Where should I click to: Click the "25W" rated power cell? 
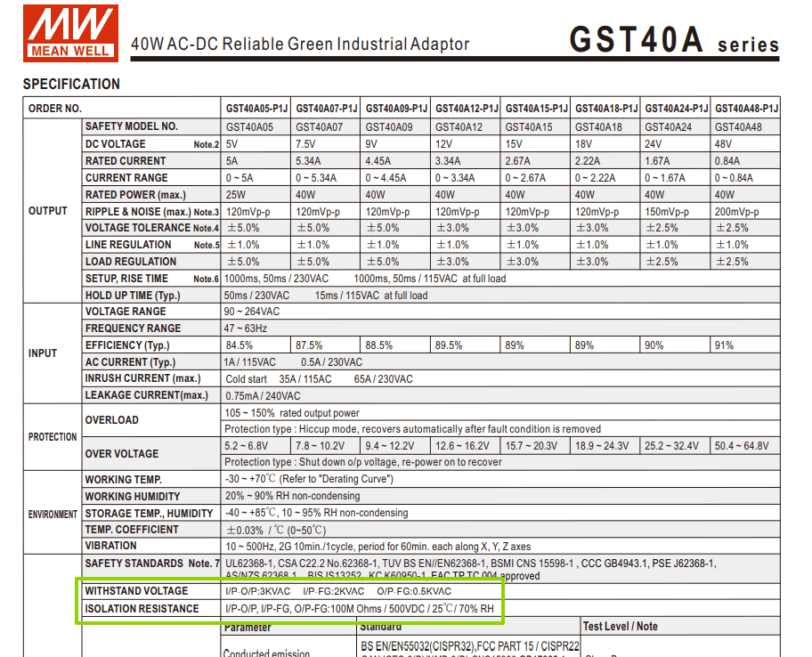[x=236, y=195]
